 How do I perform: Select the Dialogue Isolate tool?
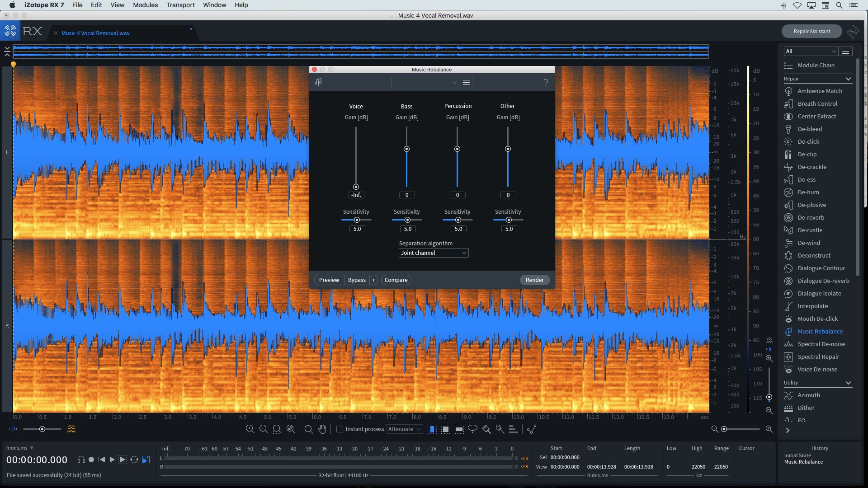[819, 293]
